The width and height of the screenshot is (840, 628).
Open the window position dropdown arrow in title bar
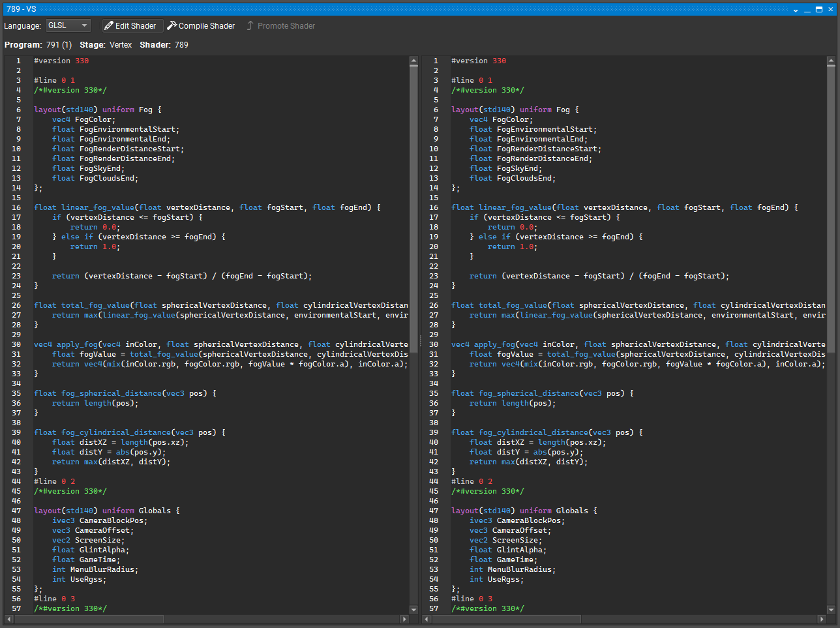point(796,10)
